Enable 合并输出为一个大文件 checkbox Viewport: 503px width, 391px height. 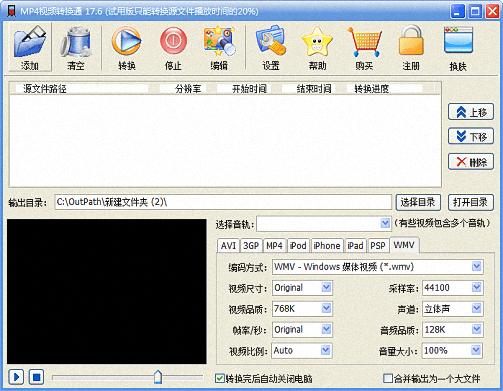tap(388, 378)
